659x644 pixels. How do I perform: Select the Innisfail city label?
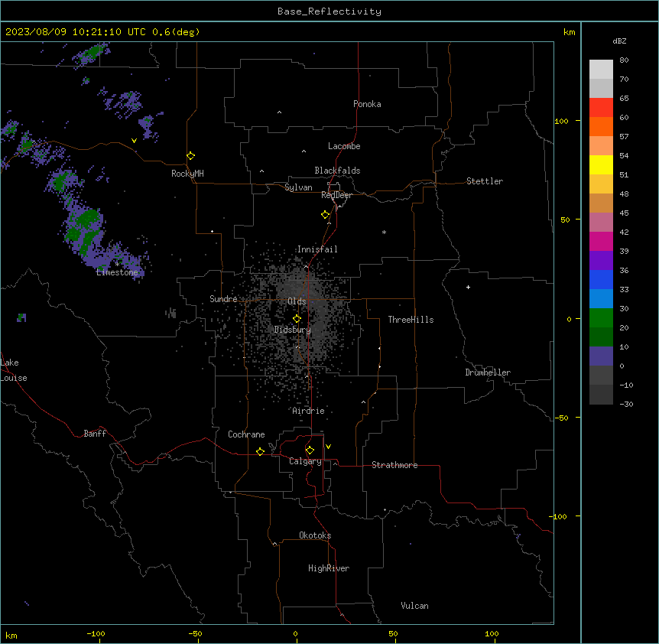(317, 249)
